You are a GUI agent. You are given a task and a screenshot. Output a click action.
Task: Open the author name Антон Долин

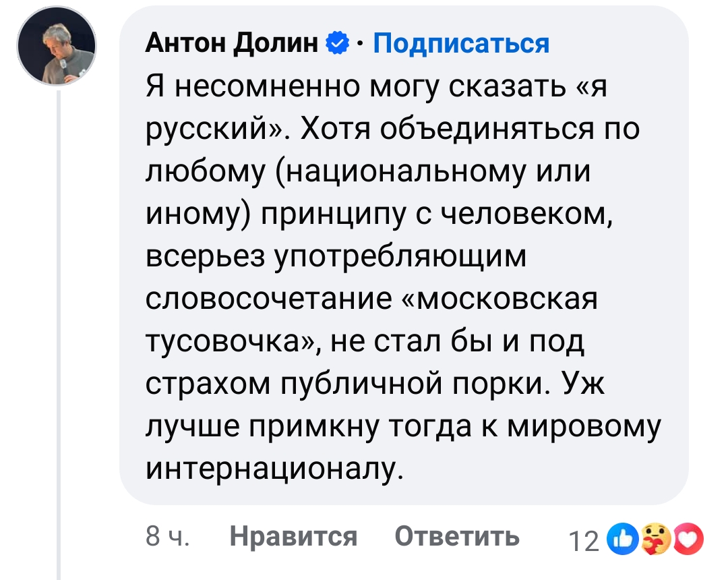(233, 44)
